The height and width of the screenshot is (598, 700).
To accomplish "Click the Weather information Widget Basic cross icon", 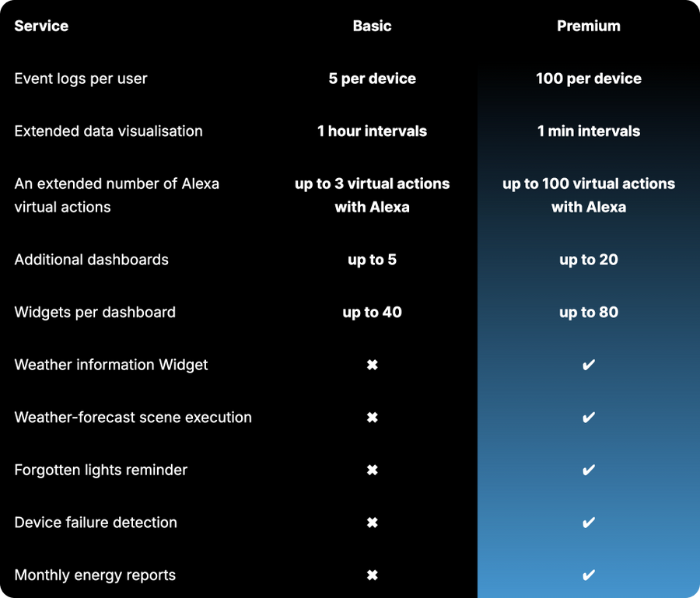I will [x=373, y=365].
